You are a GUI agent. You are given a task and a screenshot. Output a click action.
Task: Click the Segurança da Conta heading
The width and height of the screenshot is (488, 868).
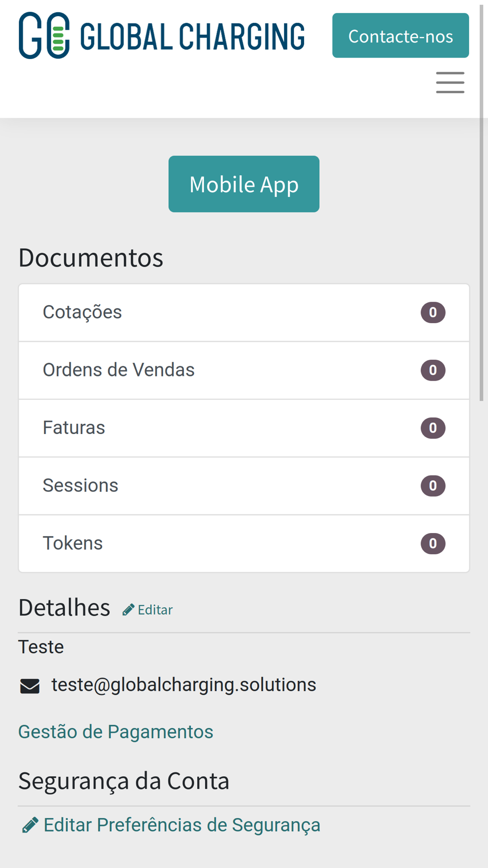(x=124, y=781)
